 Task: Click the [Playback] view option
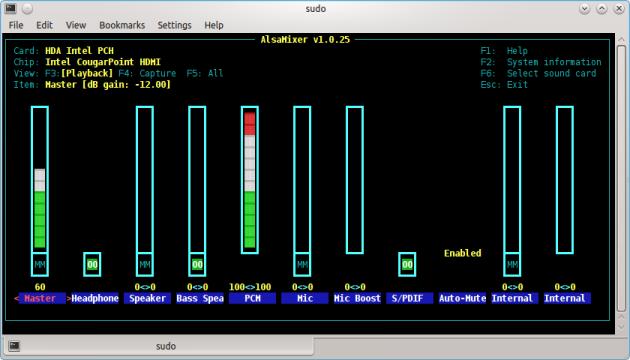87,74
